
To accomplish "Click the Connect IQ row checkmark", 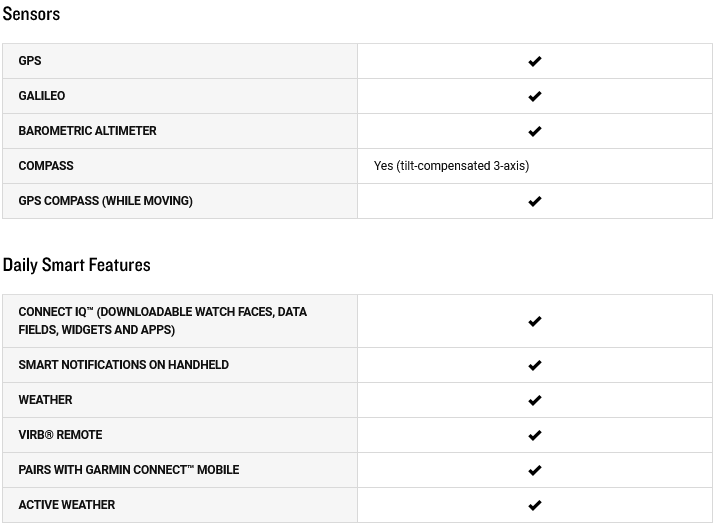I will click(x=535, y=321).
